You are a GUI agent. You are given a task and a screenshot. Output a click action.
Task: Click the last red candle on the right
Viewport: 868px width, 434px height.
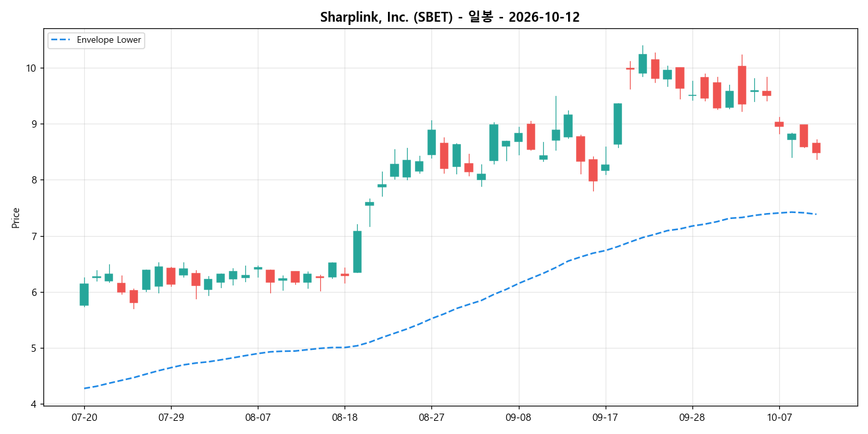click(816, 148)
